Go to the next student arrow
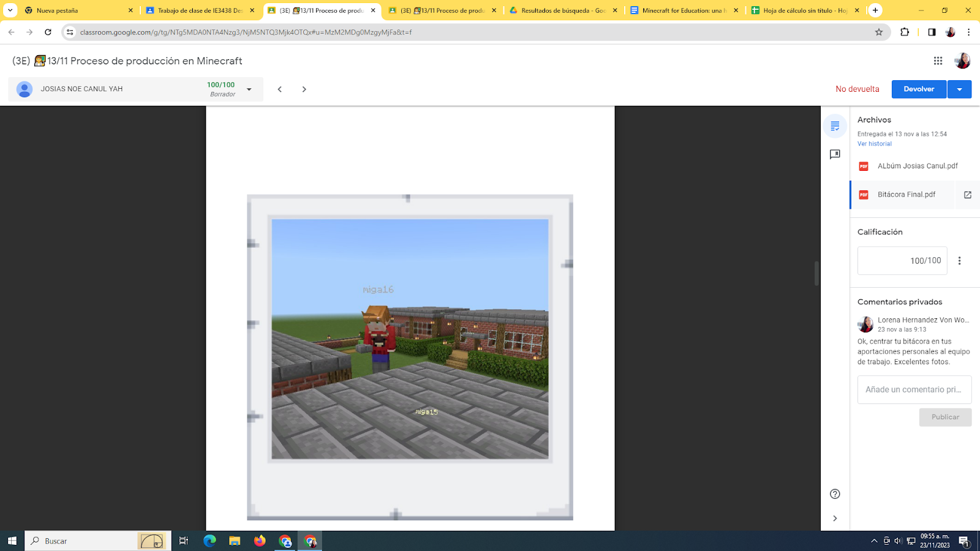This screenshot has width=980, height=551. pyautogui.click(x=304, y=89)
